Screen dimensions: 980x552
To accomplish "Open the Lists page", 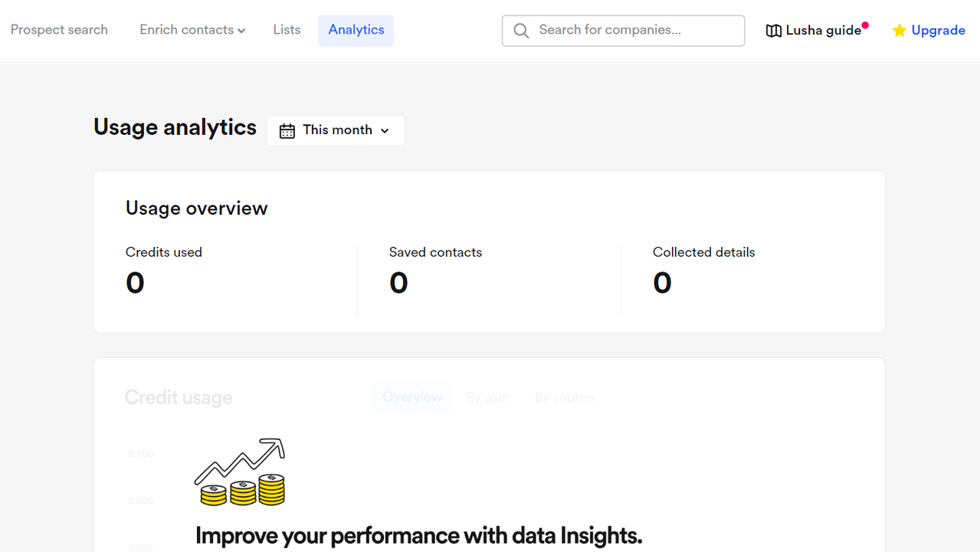I will click(287, 30).
